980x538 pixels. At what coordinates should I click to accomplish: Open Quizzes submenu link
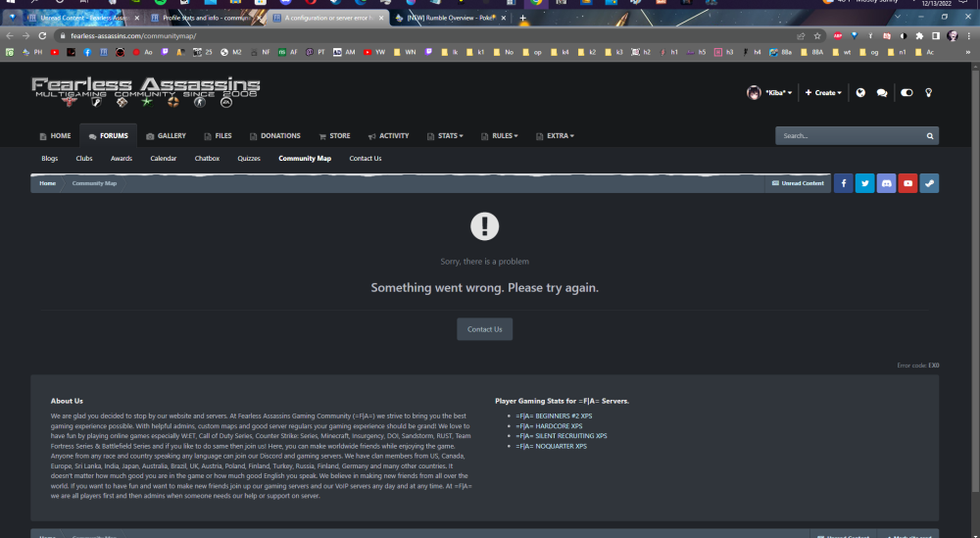coord(249,159)
